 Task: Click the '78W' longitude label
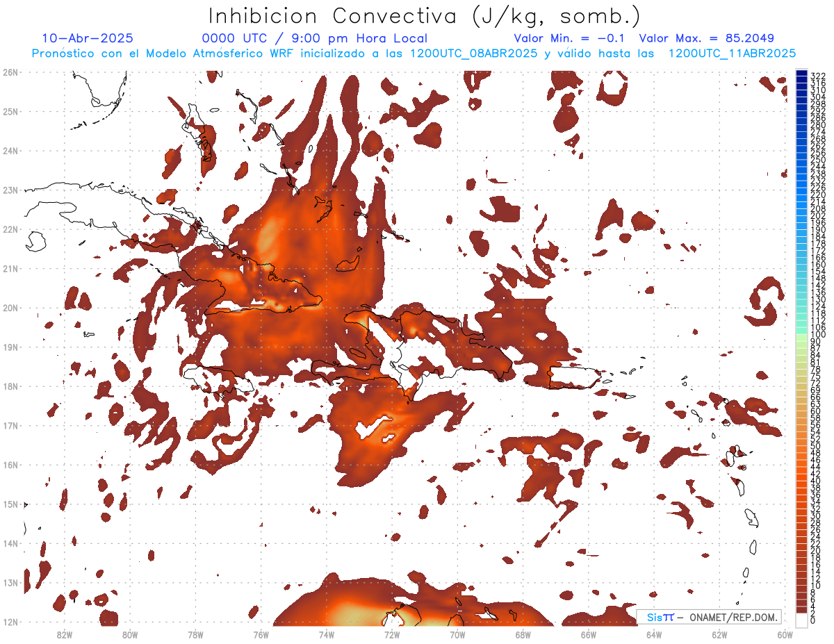(195, 634)
